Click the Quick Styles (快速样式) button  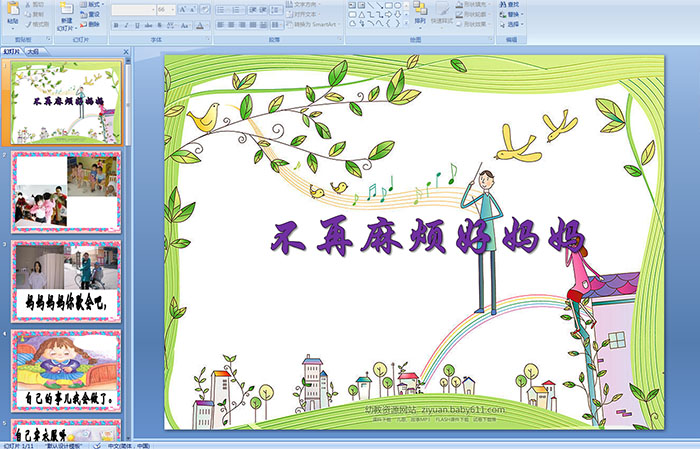click(x=442, y=13)
